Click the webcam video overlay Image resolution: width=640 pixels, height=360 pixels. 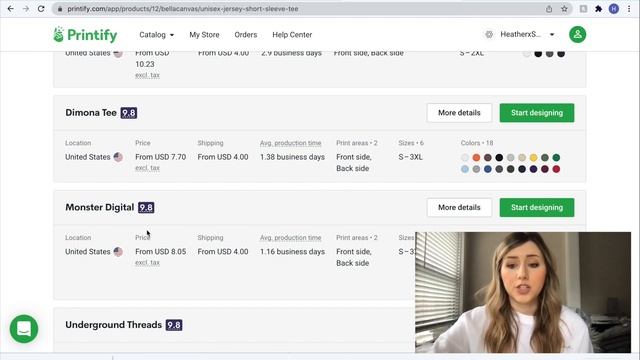click(x=523, y=292)
